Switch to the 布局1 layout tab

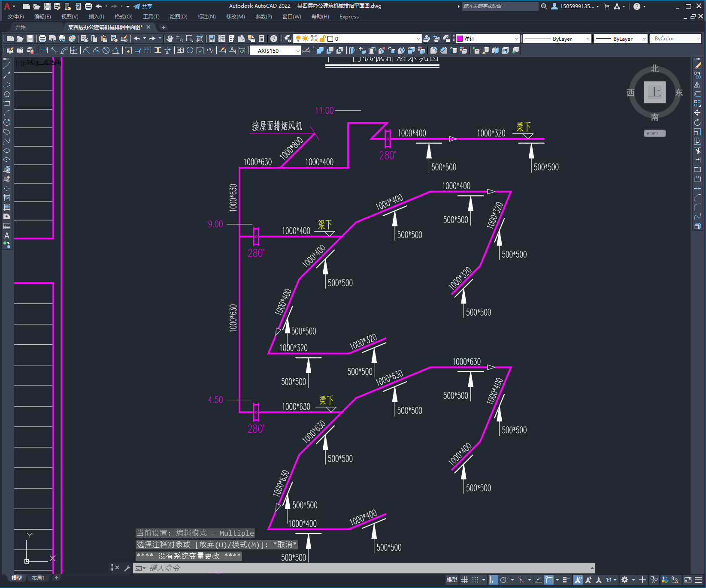[38, 578]
